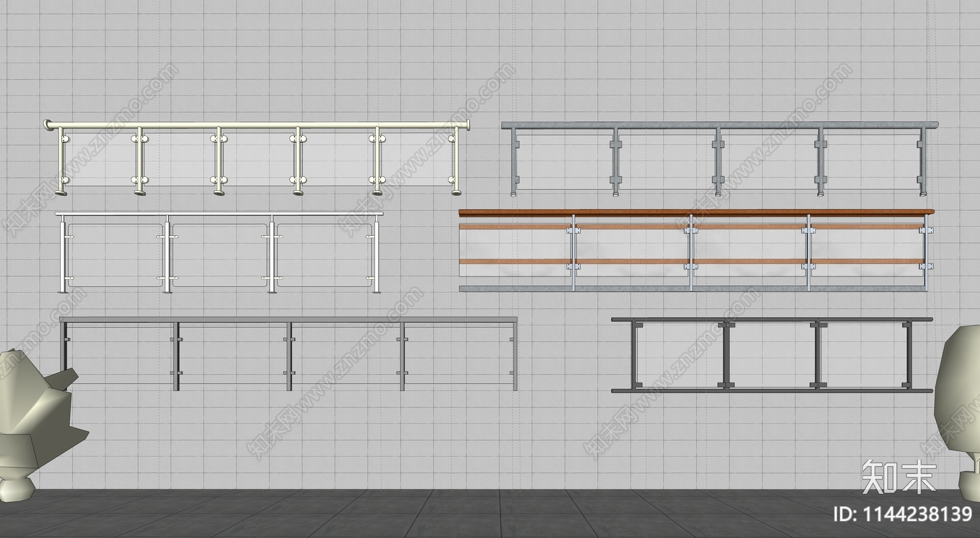Select the dark flat-top glass railing
This screenshot has width=980, height=538.
pos(288,354)
